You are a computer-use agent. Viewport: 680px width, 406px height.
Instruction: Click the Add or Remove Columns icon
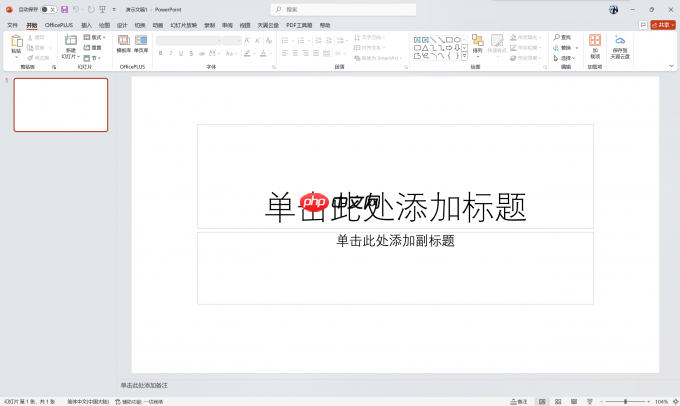coord(340,53)
